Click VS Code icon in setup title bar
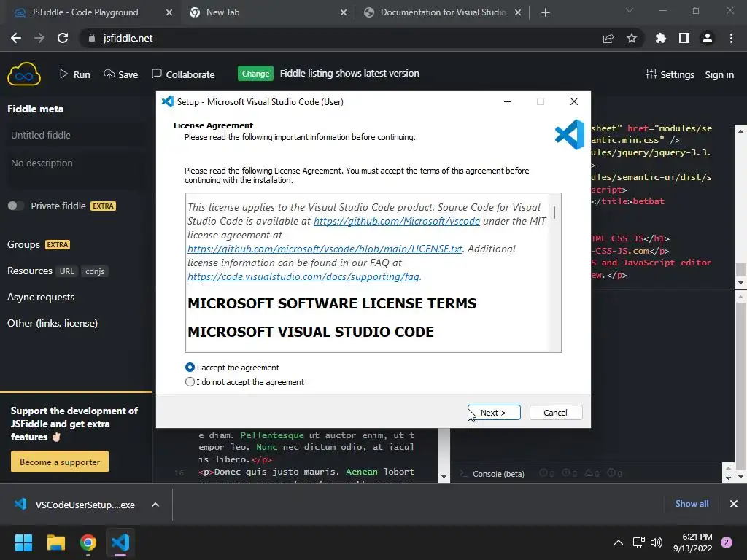Image resolution: width=747 pixels, height=560 pixels. 168,101
